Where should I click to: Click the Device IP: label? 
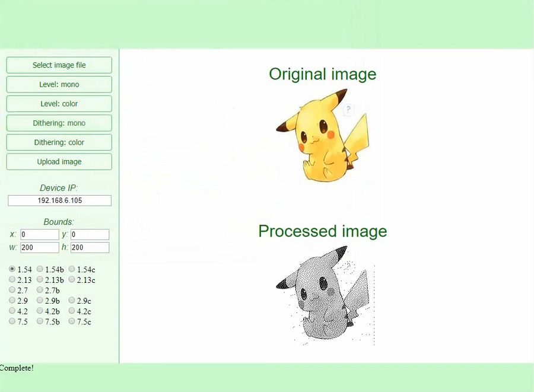[x=59, y=188]
